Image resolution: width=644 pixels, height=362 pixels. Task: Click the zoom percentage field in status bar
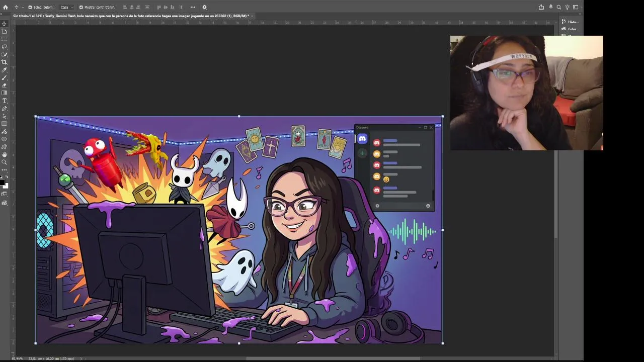[18, 358]
